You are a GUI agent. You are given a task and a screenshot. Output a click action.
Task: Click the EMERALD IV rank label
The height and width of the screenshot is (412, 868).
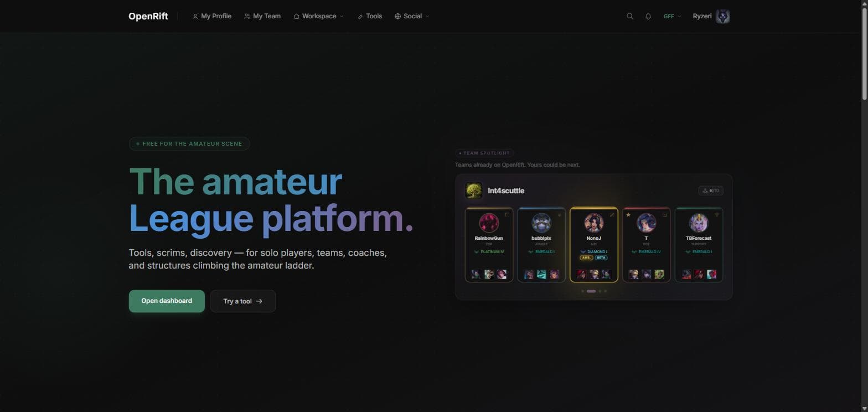pos(650,252)
